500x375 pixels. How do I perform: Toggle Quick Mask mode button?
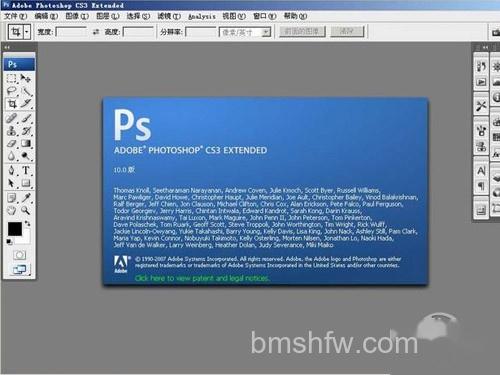click(19, 255)
